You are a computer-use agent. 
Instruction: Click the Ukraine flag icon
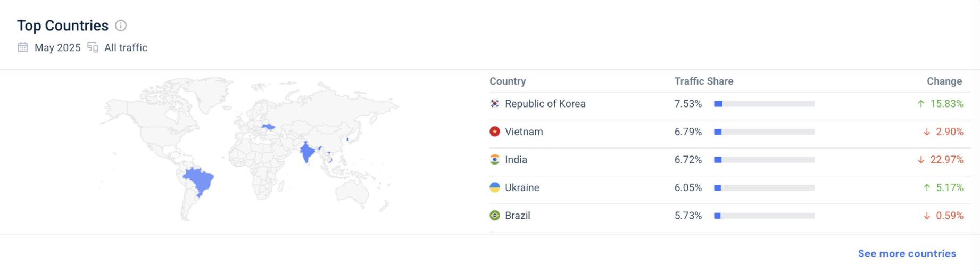495,187
